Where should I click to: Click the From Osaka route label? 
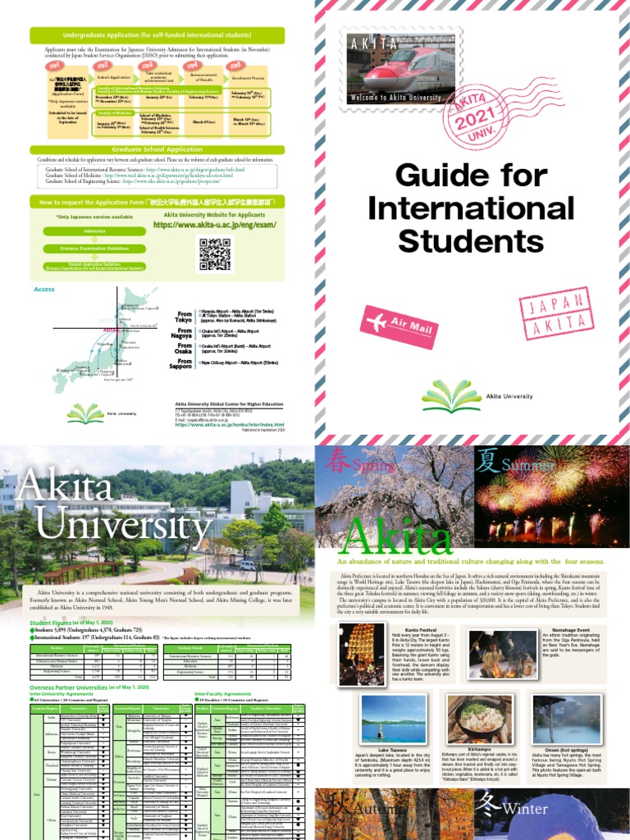click(185, 349)
